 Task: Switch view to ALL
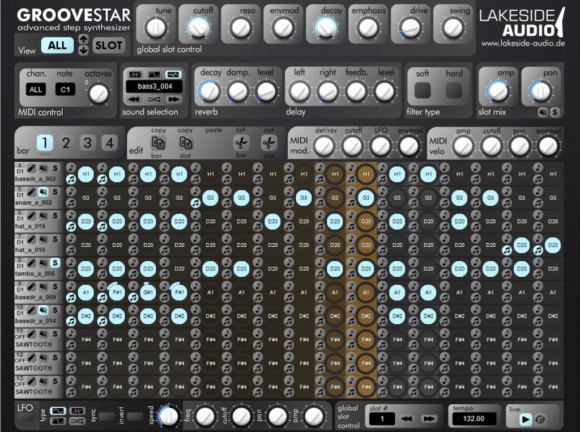point(57,45)
